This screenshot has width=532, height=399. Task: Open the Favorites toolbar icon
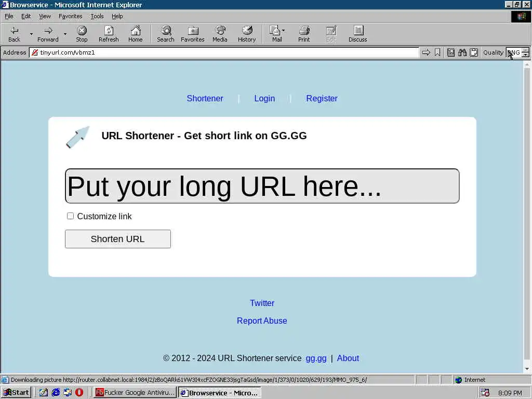tap(193, 34)
